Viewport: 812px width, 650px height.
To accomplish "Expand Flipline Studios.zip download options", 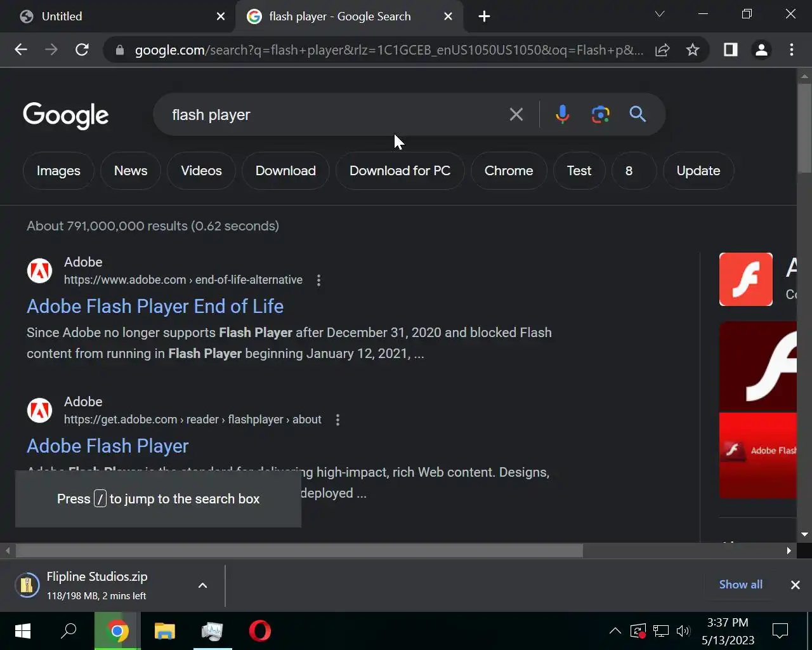I will 202,585.
